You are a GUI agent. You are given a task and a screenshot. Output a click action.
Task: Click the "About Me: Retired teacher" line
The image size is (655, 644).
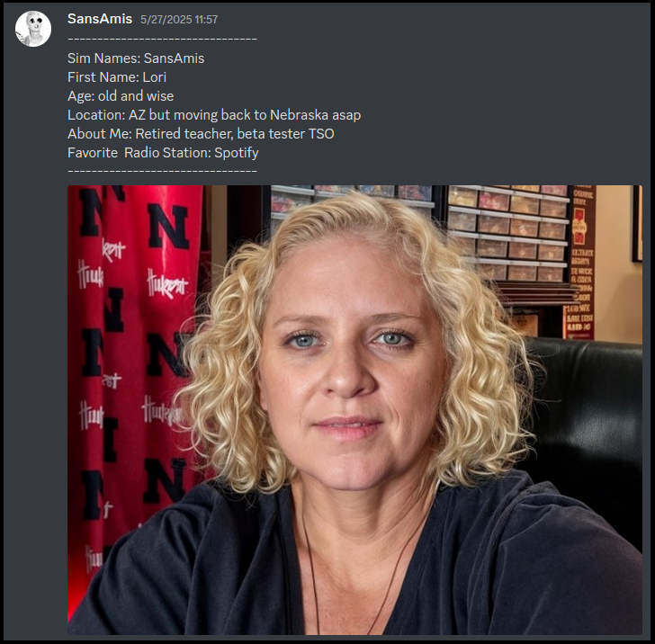coord(201,134)
